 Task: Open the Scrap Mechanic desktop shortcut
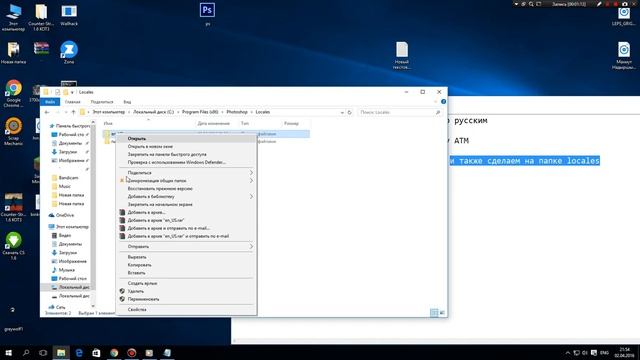click(x=13, y=131)
